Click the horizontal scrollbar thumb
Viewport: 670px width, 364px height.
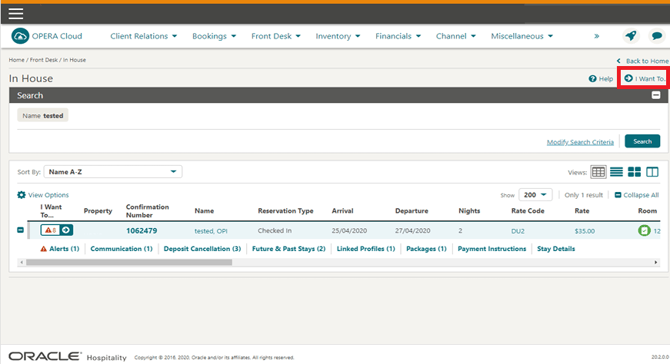tap(129, 262)
